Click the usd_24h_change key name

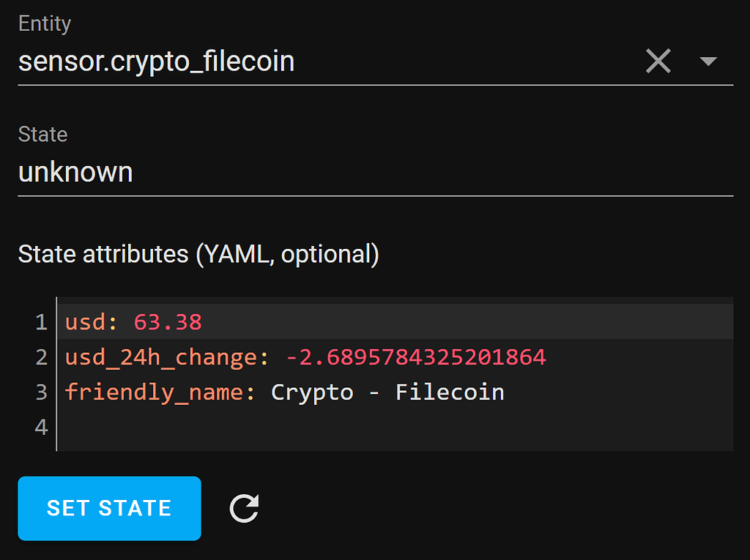(x=160, y=357)
